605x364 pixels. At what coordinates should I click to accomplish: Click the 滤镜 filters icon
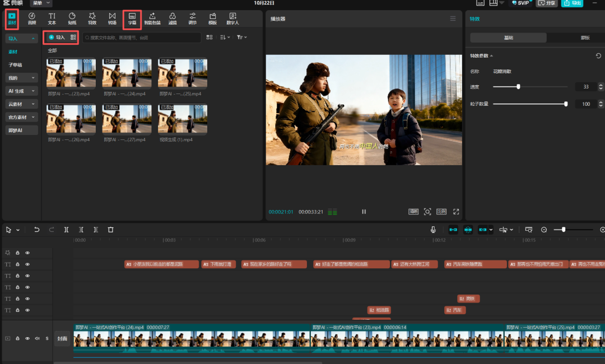[173, 18]
